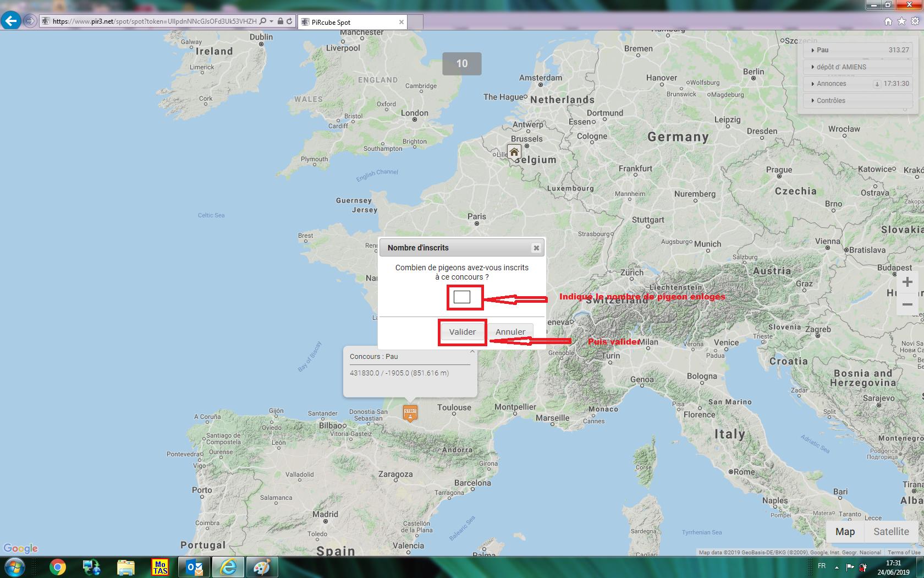Click the orange START marker near Pau
Viewport: 924px width, 578px height.
410,413
